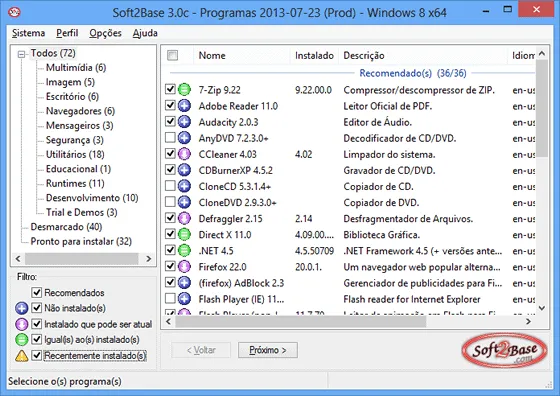Click the blue plus icon beside (firefox) AdBlock 2.3
This screenshot has height=396, width=560.
pyautogui.click(x=184, y=282)
